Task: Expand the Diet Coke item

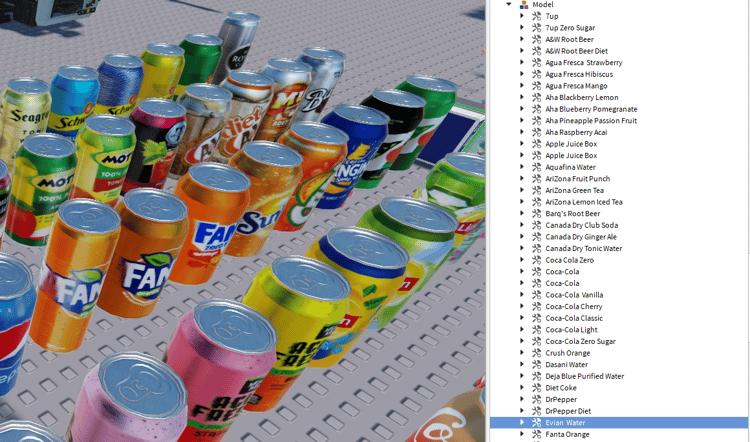Action: tap(522, 387)
